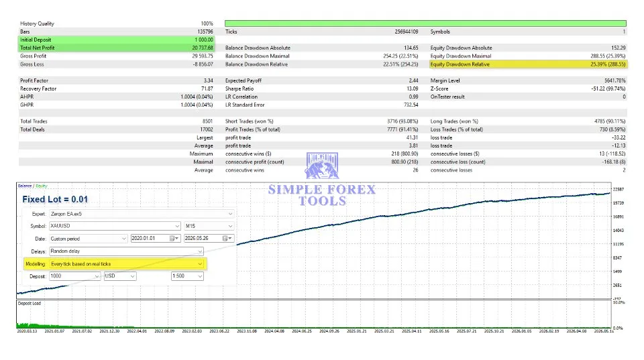Image resolution: width=644 pixels, height=360 pixels.
Task: Select the Bars count 135796
Action: [x=205, y=32]
